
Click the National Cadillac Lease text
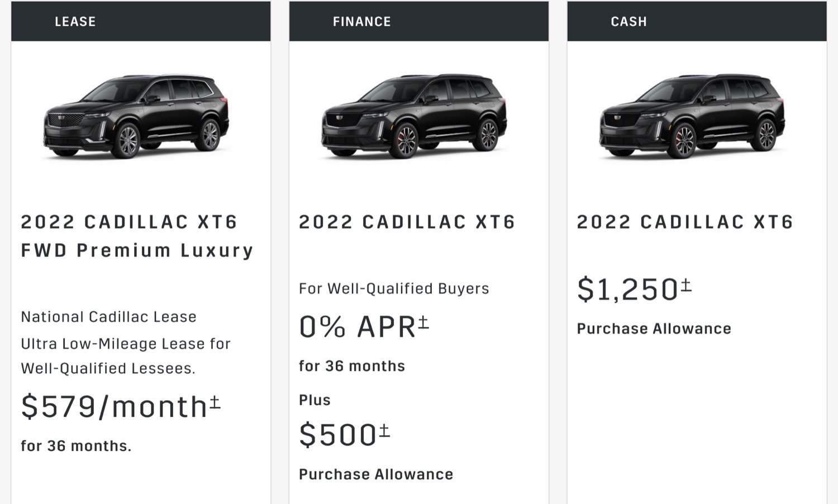pos(109,317)
